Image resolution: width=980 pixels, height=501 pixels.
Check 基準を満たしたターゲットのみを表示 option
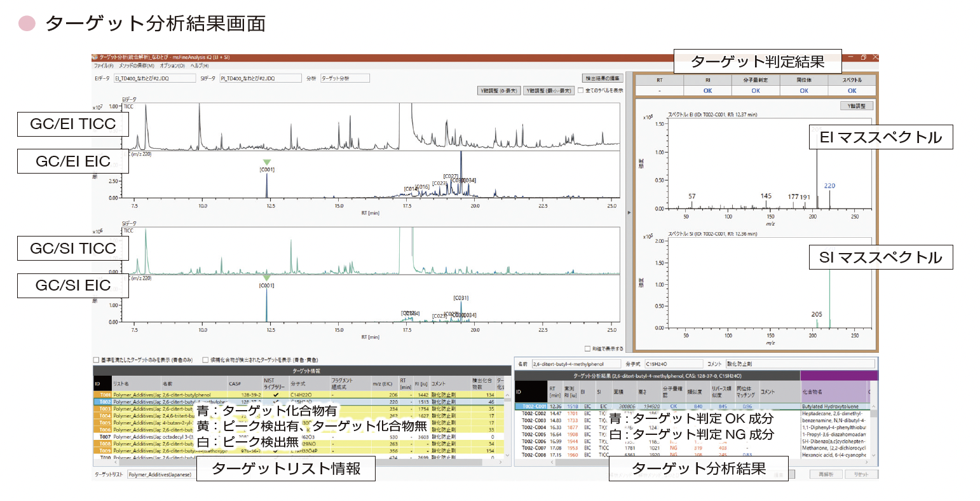(96, 360)
